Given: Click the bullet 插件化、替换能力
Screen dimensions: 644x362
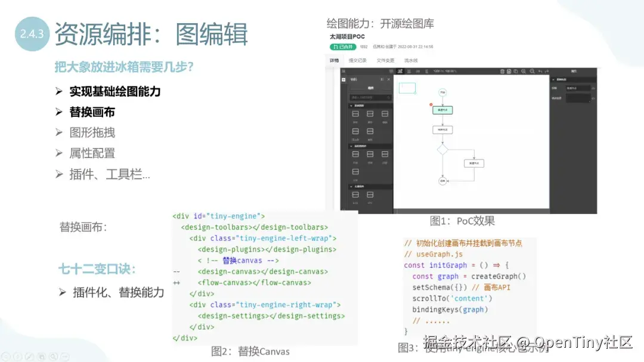Looking at the screenshot, I should pyautogui.click(x=118, y=292).
